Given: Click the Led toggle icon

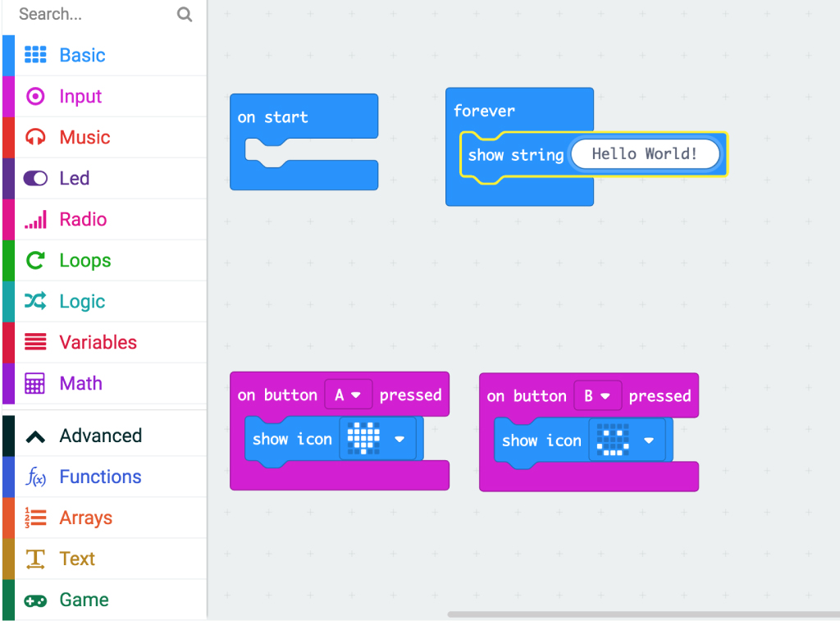Looking at the screenshot, I should pos(35,178).
